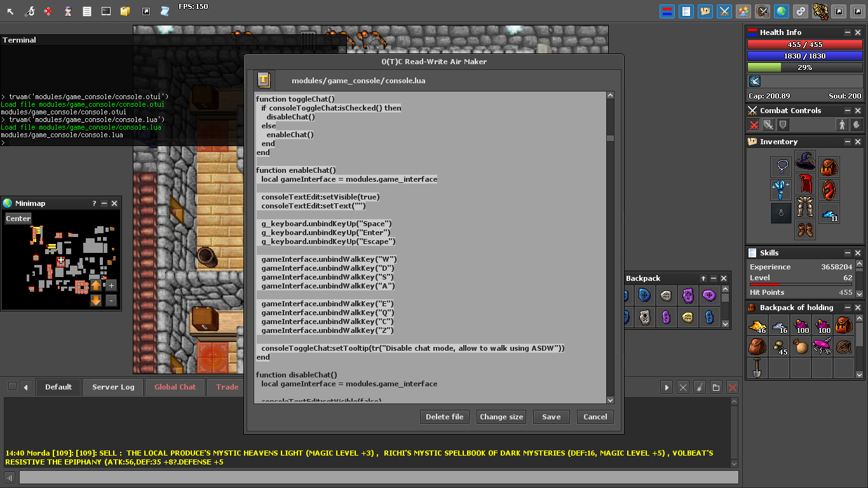This screenshot has width=868, height=488.
Task: Toggle the Inventory panel toolbar icon
Action: [705, 11]
